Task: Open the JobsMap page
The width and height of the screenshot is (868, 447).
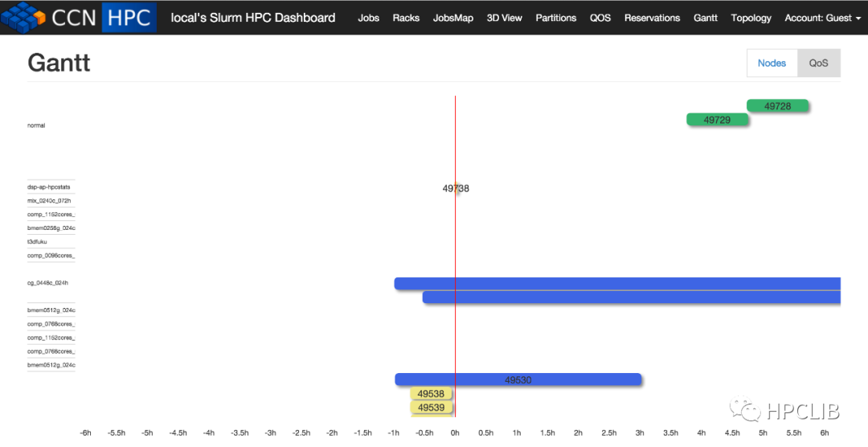Action: click(x=452, y=18)
